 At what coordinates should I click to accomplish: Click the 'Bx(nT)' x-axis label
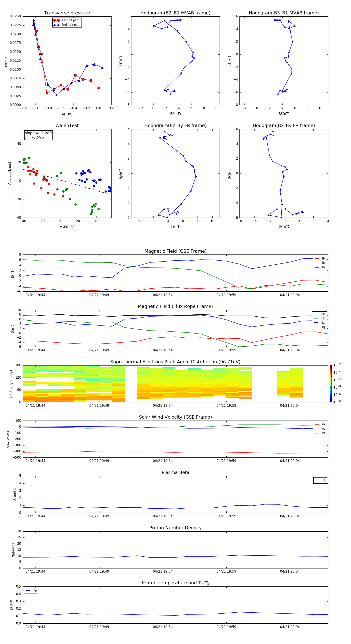[x=284, y=227]
